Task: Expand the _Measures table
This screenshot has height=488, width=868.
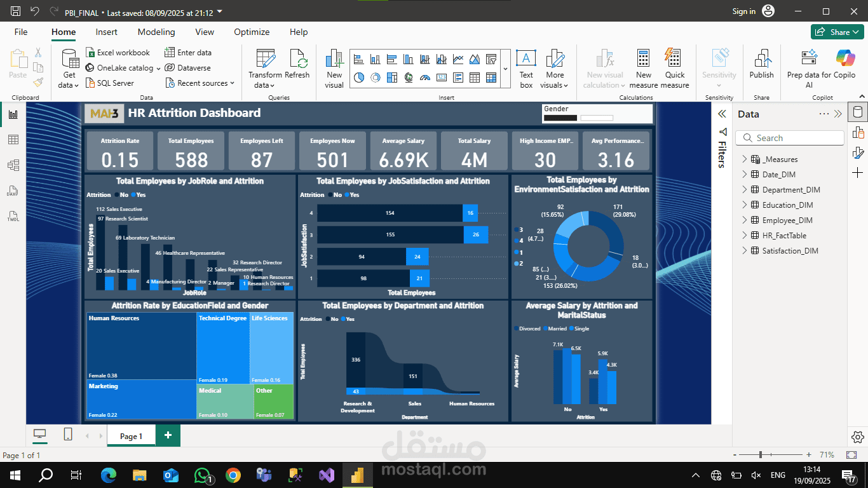Action: (x=745, y=159)
